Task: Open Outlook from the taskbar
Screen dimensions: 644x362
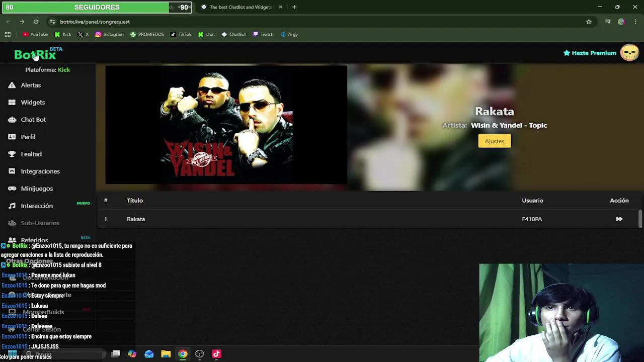Action: click(x=149, y=354)
